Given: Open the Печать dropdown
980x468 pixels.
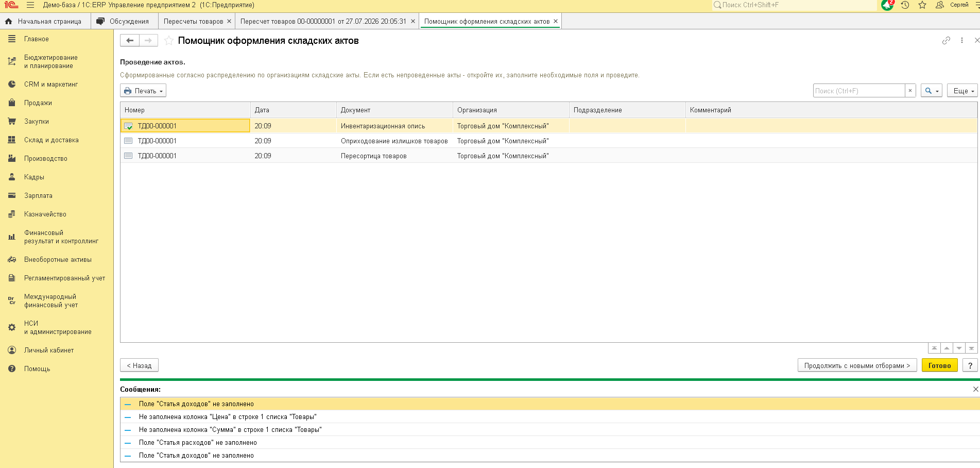Looking at the screenshot, I should (143, 91).
